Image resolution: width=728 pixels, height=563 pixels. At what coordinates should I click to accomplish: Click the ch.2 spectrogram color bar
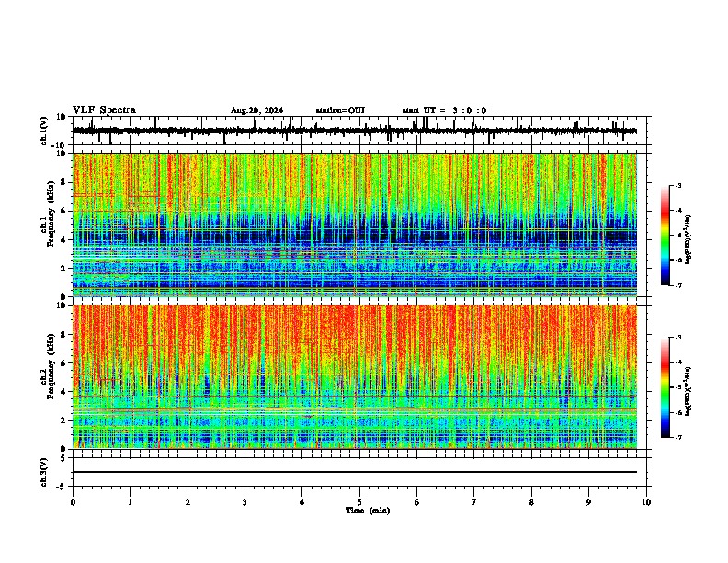pos(665,387)
